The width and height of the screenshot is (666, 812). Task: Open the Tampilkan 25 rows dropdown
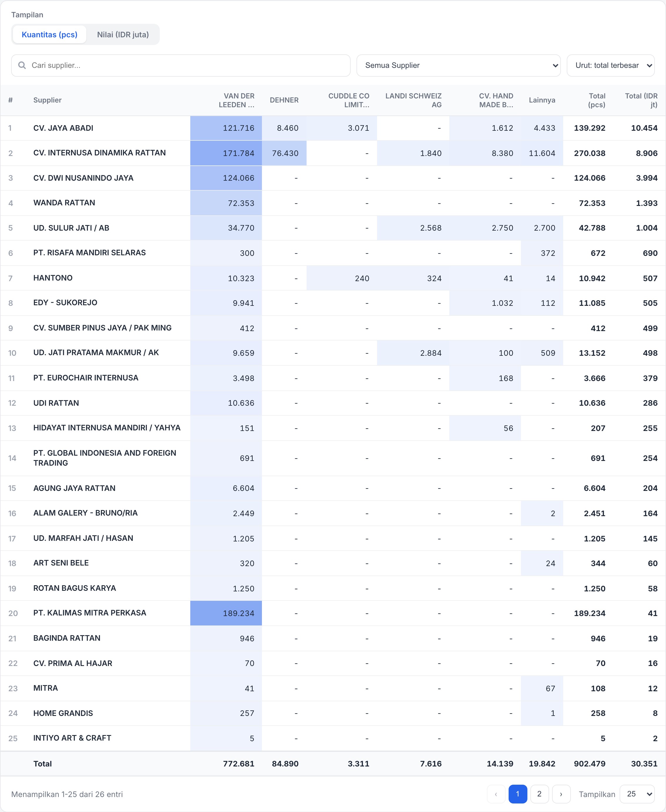tap(637, 794)
